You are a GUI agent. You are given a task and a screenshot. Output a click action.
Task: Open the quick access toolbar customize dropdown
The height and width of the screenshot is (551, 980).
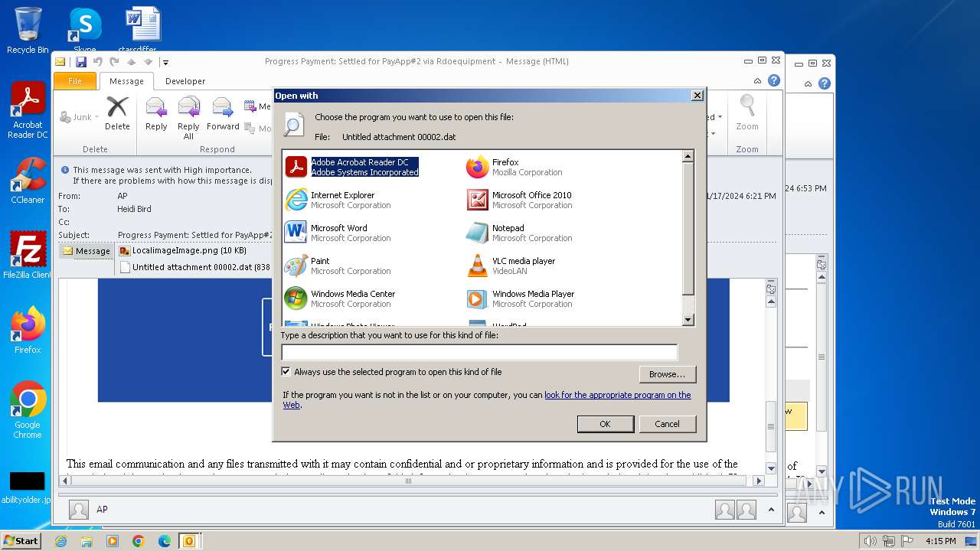coord(165,62)
